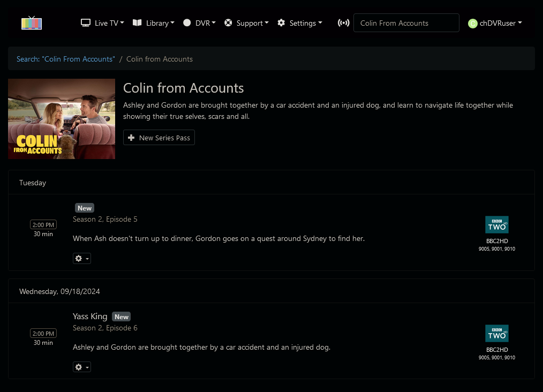Click the 2:00 PM time badge on Tuesday
Screen dimensions: 543x392
[43, 225]
